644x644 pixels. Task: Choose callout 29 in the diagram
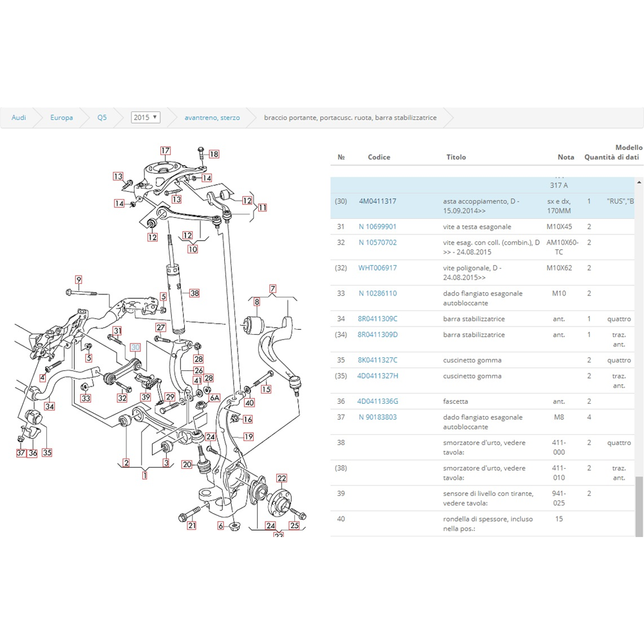click(x=170, y=397)
